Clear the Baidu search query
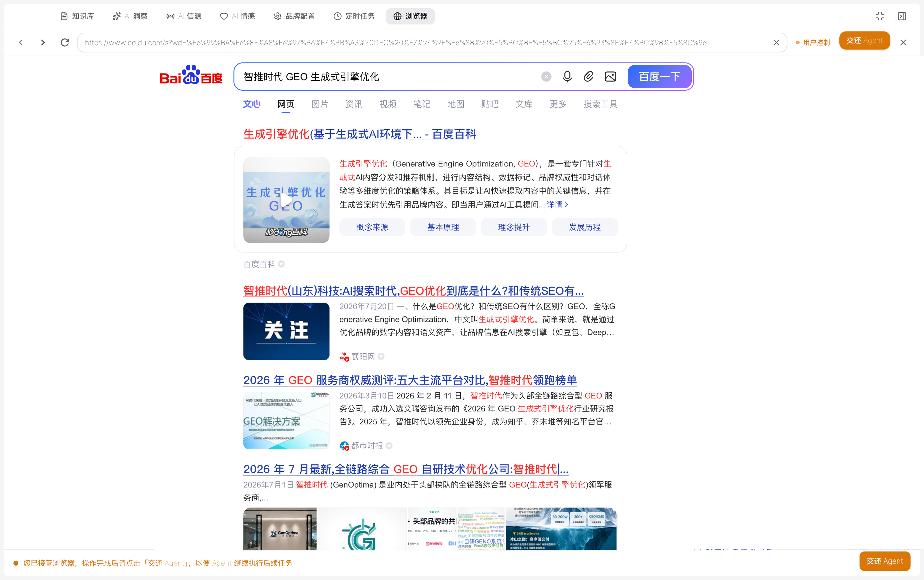This screenshot has width=924, height=580. 546,77
